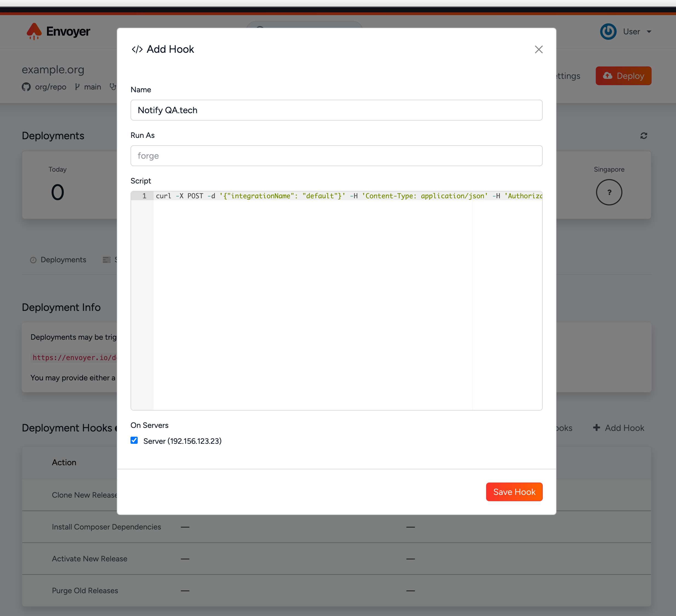
Task: Open the User account dropdown
Action: coord(632,32)
